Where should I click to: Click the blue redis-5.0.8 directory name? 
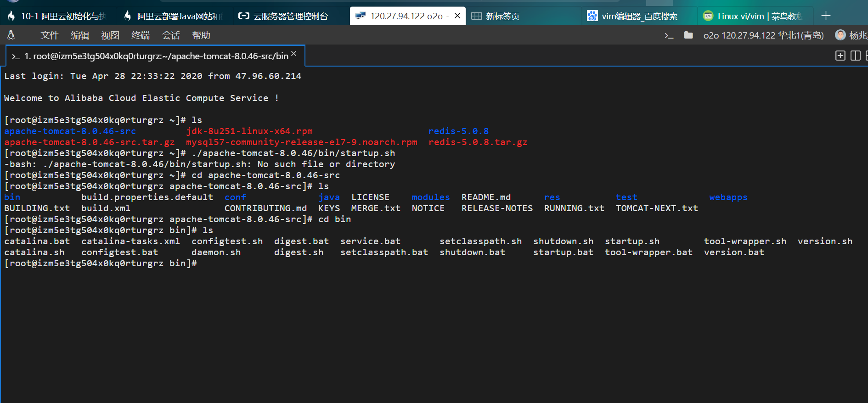[458, 131]
